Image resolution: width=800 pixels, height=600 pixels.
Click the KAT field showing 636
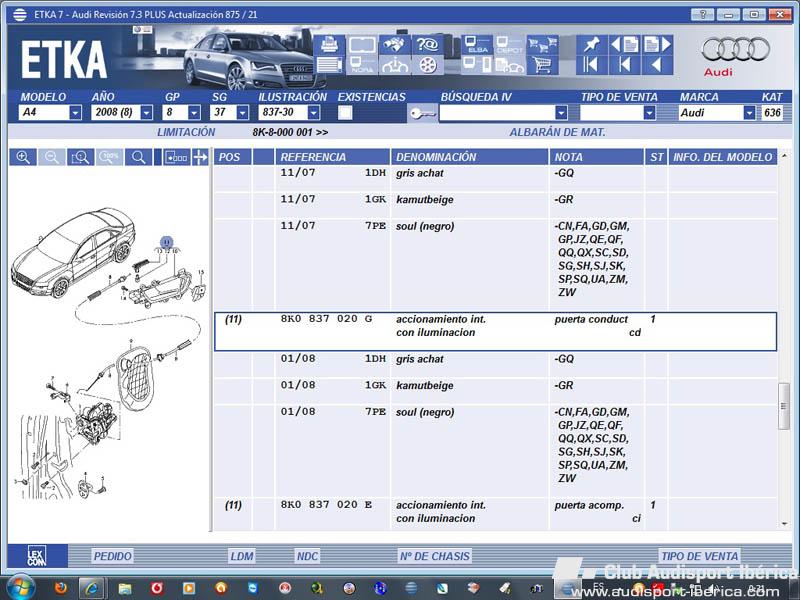(x=772, y=113)
